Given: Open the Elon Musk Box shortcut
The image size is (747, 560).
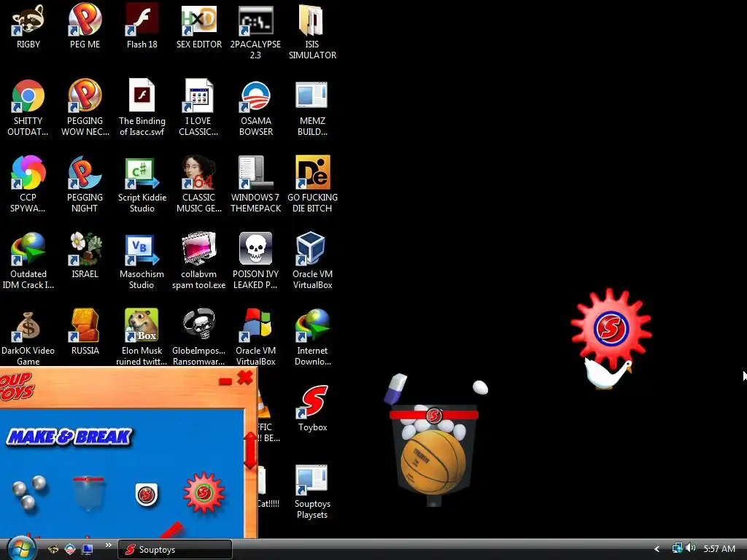Looking at the screenshot, I should 142,337.
